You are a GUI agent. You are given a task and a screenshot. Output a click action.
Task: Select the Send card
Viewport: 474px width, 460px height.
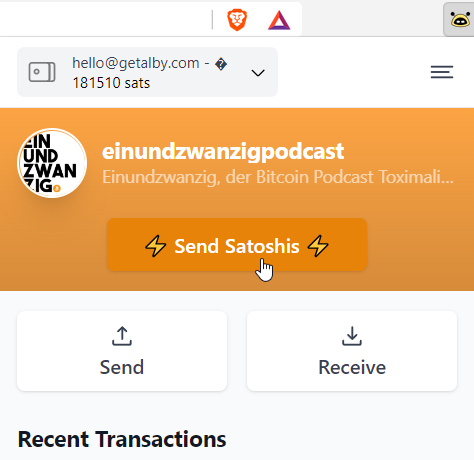click(x=122, y=351)
